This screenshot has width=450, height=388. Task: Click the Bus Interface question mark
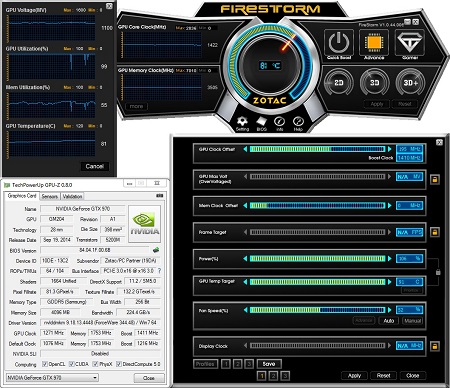click(159, 271)
